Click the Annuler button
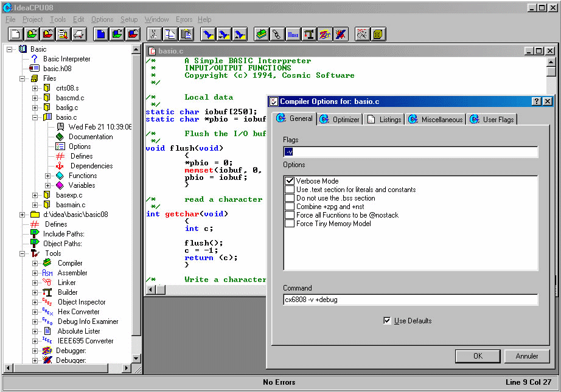Screen dimensions: 561x392 pos(526,356)
